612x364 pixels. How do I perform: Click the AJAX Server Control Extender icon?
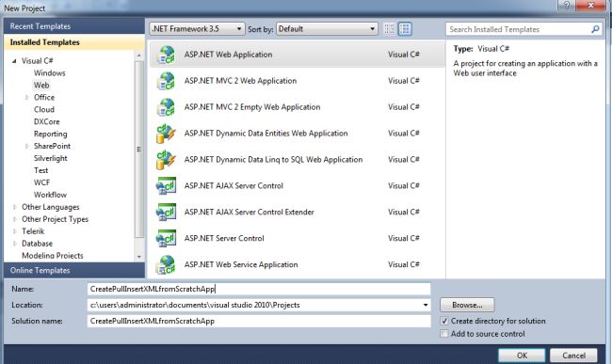point(166,212)
